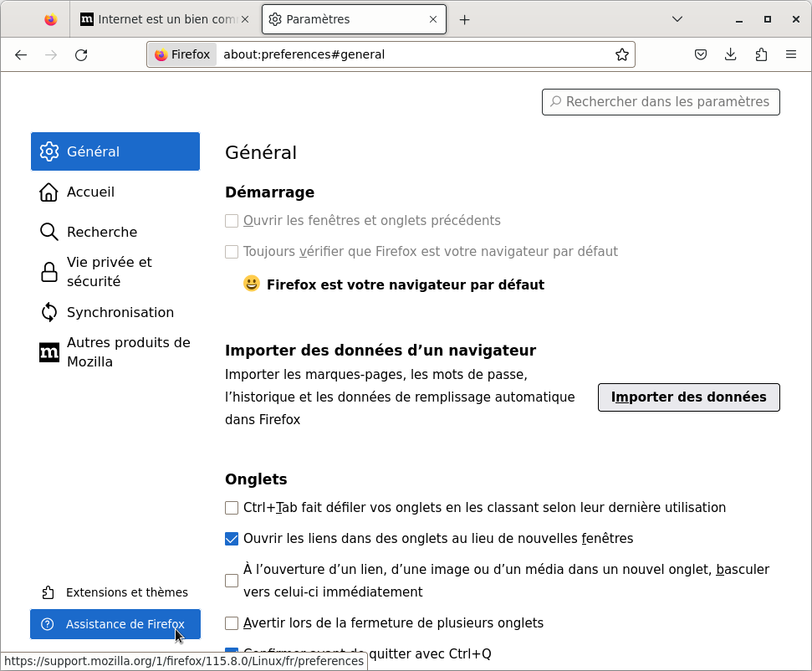The image size is (812, 671).
Task: Maximize the Firefox window
Action: [x=768, y=20]
